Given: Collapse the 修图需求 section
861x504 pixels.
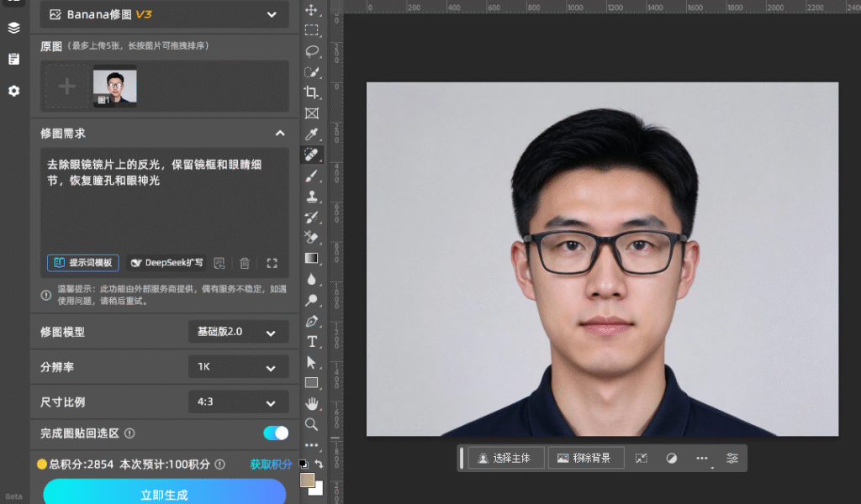Looking at the screenshot, I should 280,134.
